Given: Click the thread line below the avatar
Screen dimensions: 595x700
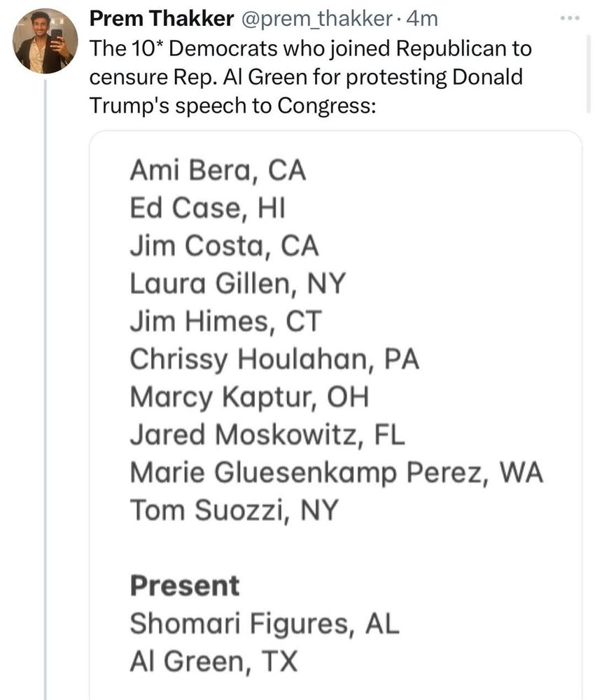Looking at the screenshot, I should click(45, 388).
